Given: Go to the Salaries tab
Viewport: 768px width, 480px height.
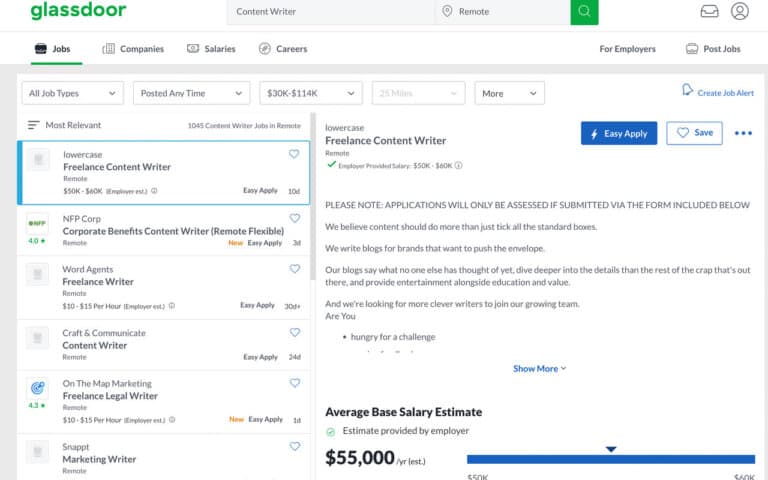Looking at the screenshot, I should 211,49.
